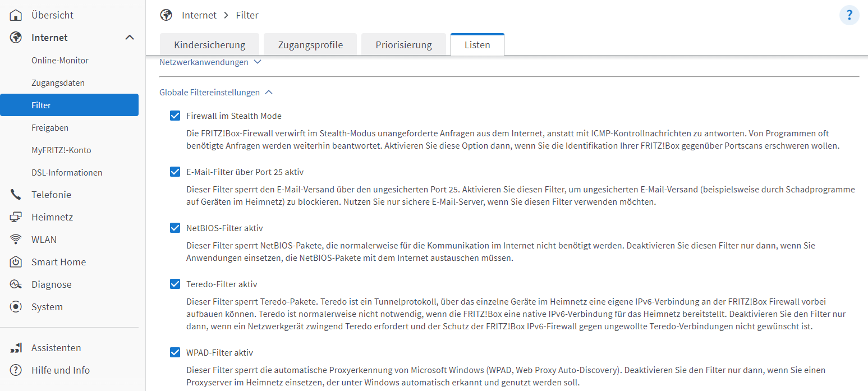Viewport: 868px width, 391px height.
Task: Click the Telefonie phone icon
Action: tap(16, 195)
